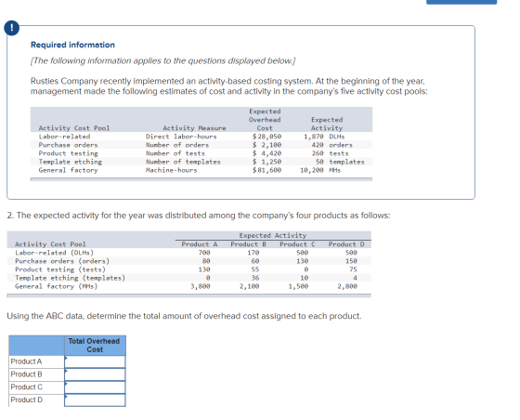Viewport: 520px width, 420px height.
Task: Click the Labor-related cost $28,050 value
Action: coord(267,137)
